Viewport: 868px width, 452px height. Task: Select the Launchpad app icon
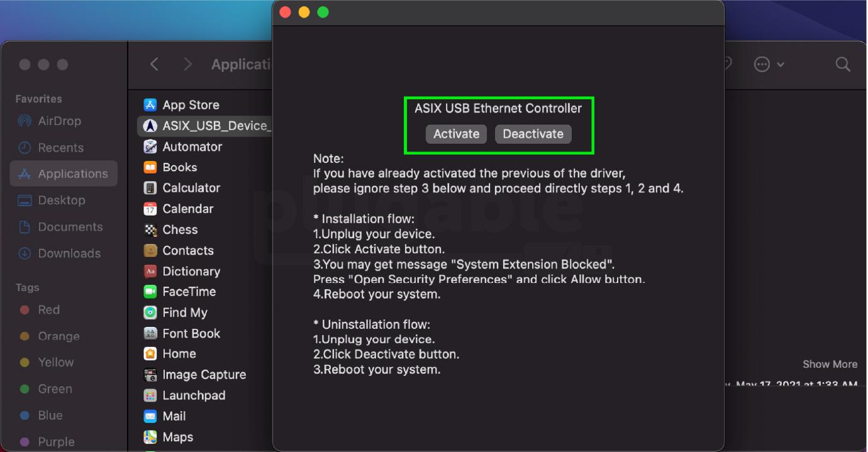(150, 395)
